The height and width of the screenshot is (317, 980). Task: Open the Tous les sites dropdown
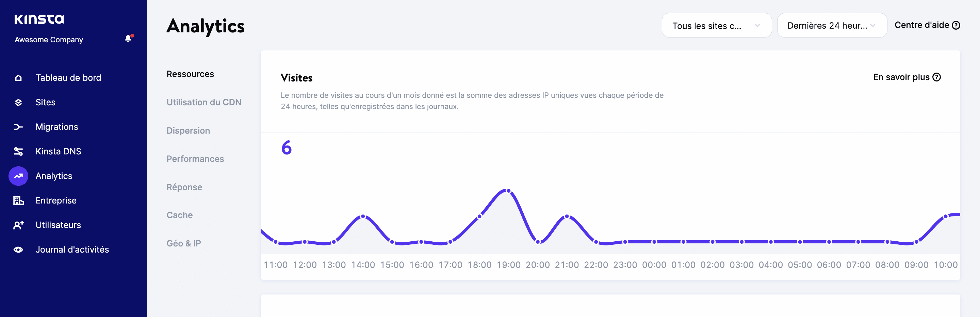click(716, 25)
